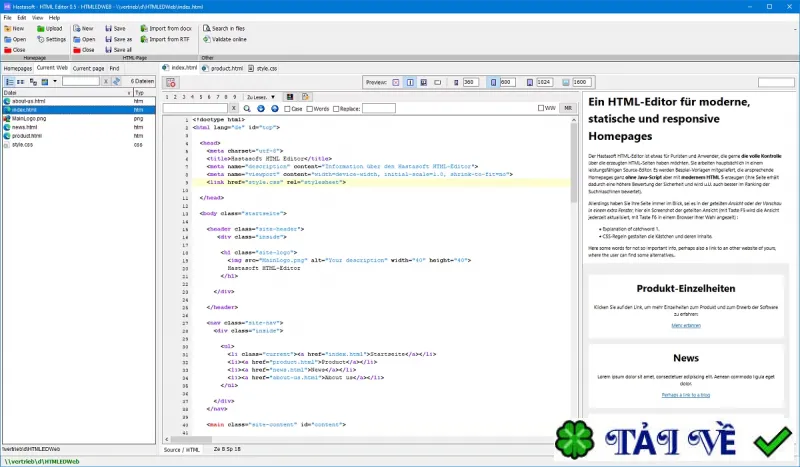This screenshot has width=800, height=467.
Task: Click the editor horizontal scrollbar thumb
Action: 191,439
